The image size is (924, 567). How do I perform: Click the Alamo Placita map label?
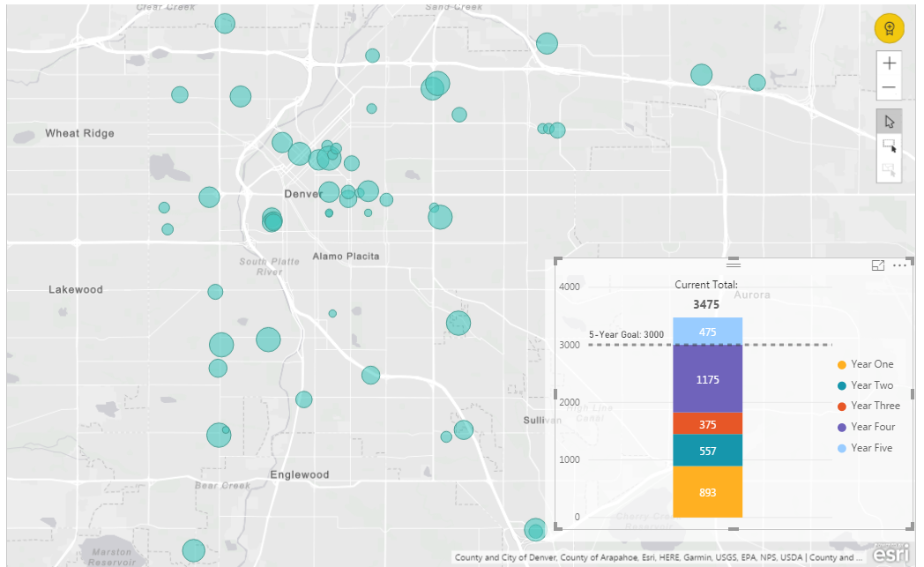(346, 257)
